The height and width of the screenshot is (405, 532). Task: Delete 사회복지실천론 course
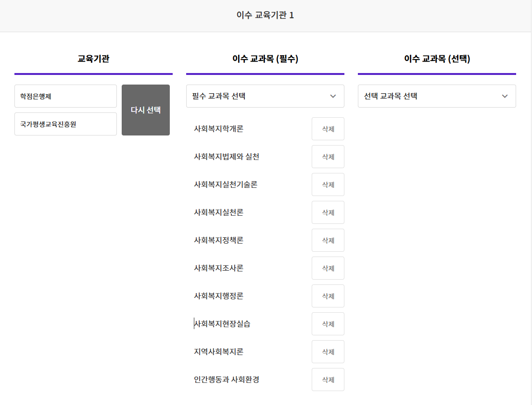click(328, 212)
